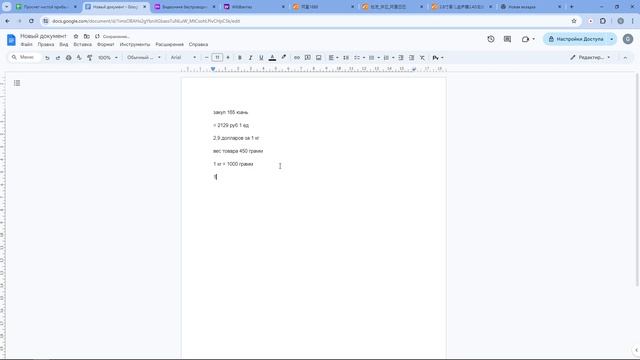Open the zoom 100% dropdown
The image size is (640, 360).
click(x=108, y=58)
